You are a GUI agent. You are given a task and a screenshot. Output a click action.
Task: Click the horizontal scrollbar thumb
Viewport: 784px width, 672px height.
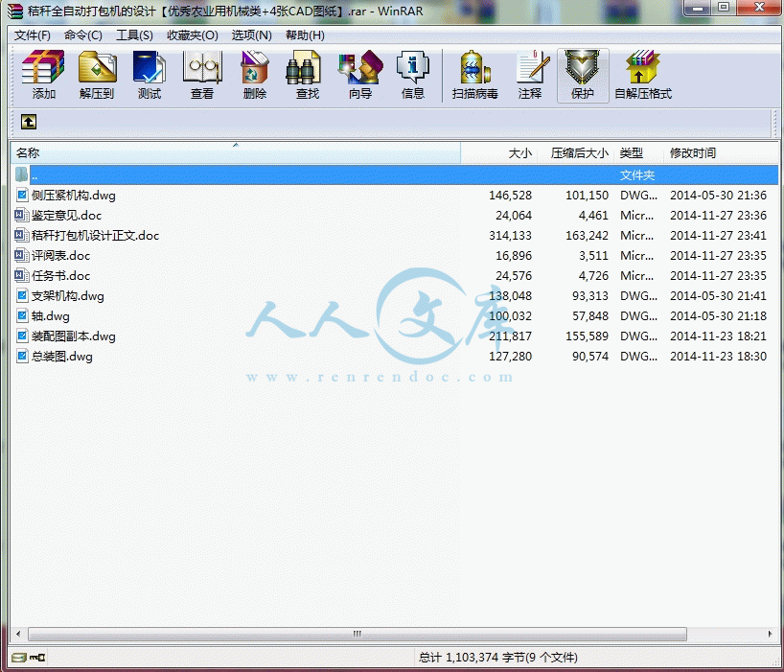[x=357, y=634]
